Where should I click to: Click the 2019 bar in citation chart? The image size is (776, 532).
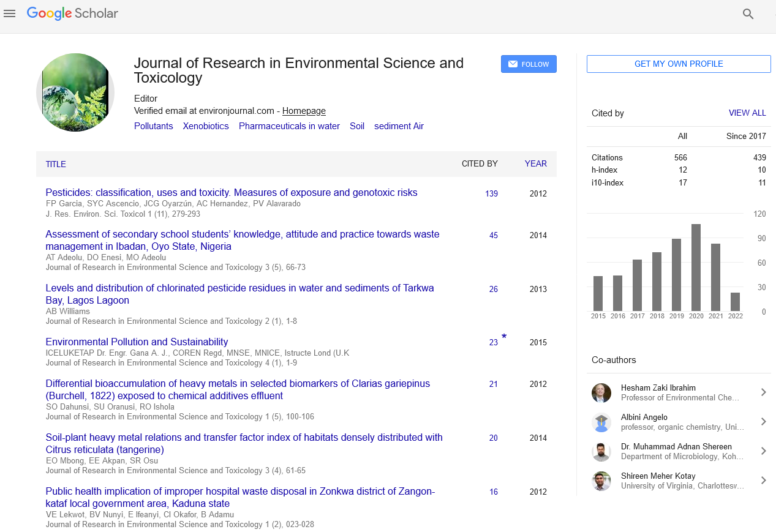(677, 275)
